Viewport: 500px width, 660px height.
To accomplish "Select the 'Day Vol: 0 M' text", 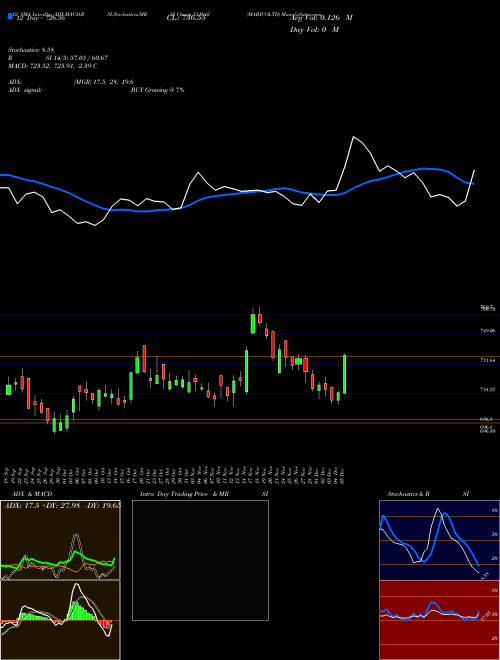I will tap(314, 29).
